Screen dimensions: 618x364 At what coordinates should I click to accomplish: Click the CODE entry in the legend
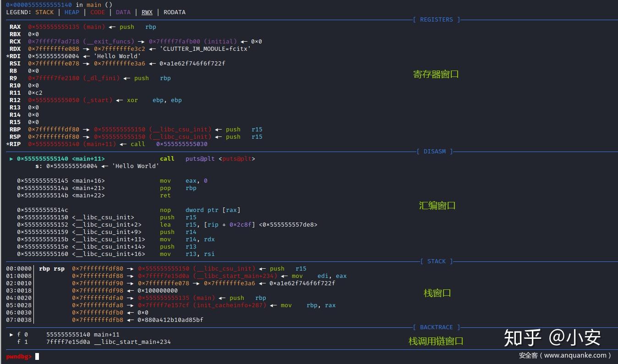point(98,12)
